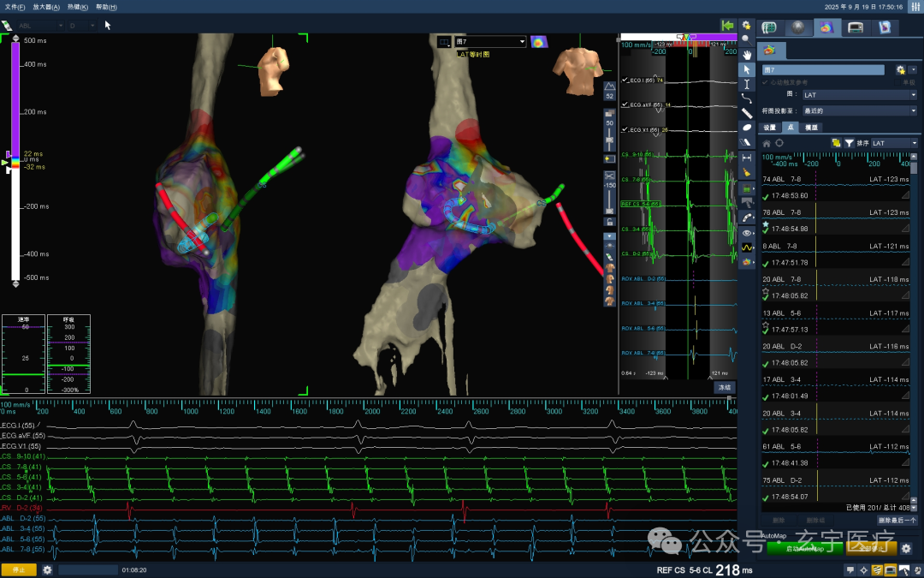Select the curved design line tool

747,98
